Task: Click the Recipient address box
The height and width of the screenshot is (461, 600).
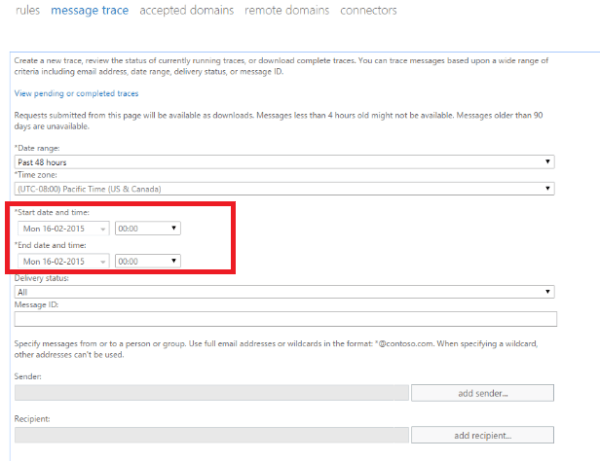Action: point(211,435)
